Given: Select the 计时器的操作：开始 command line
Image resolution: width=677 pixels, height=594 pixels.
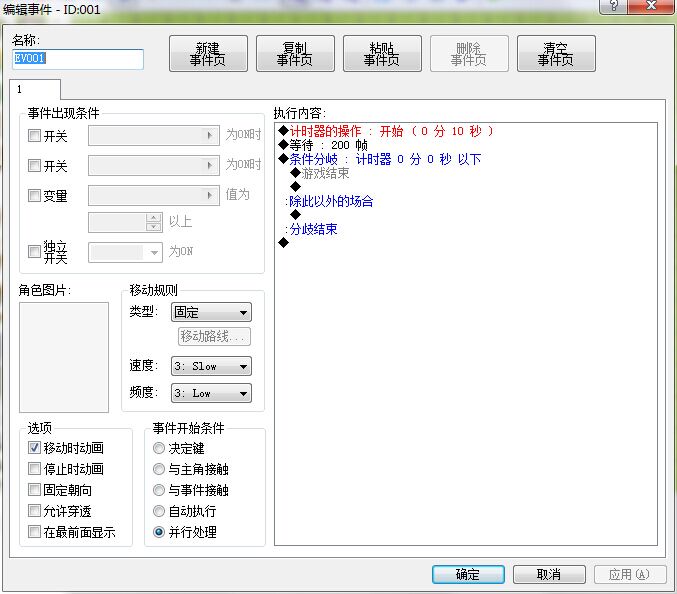Looking at the screenshot, I should pyautogui.click(x=466, y=131).
